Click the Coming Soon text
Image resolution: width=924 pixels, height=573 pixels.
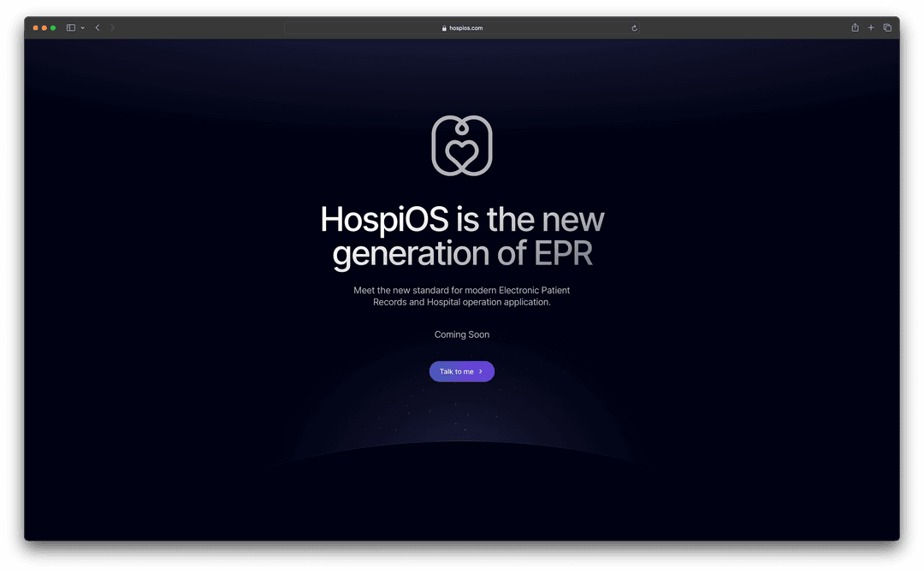(462, 334)
